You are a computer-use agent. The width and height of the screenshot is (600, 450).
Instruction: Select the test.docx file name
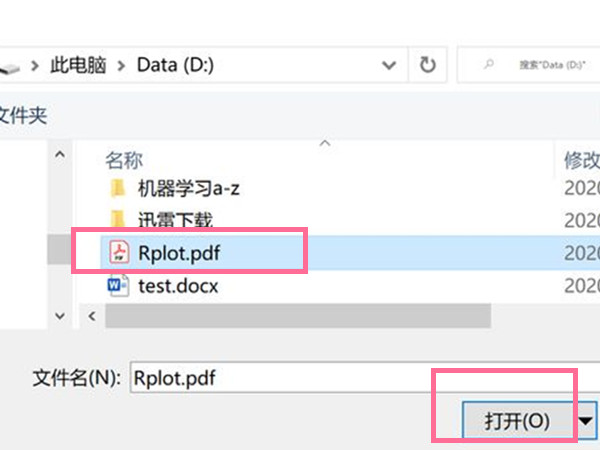(x=178, y=286)
